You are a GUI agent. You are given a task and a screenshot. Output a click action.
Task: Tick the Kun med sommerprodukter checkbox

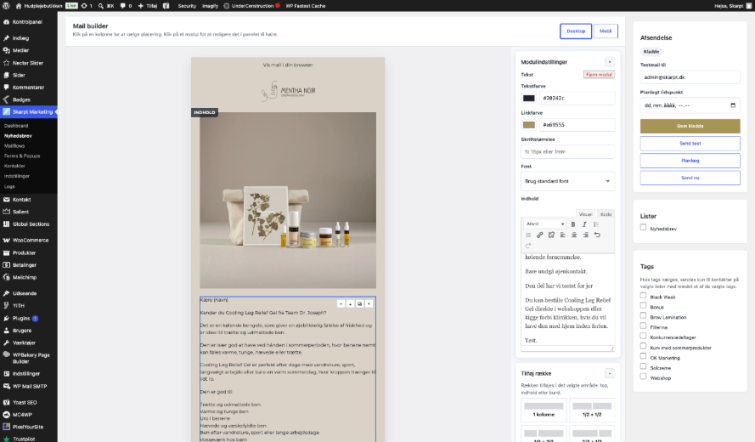click(x=643, y=346)
